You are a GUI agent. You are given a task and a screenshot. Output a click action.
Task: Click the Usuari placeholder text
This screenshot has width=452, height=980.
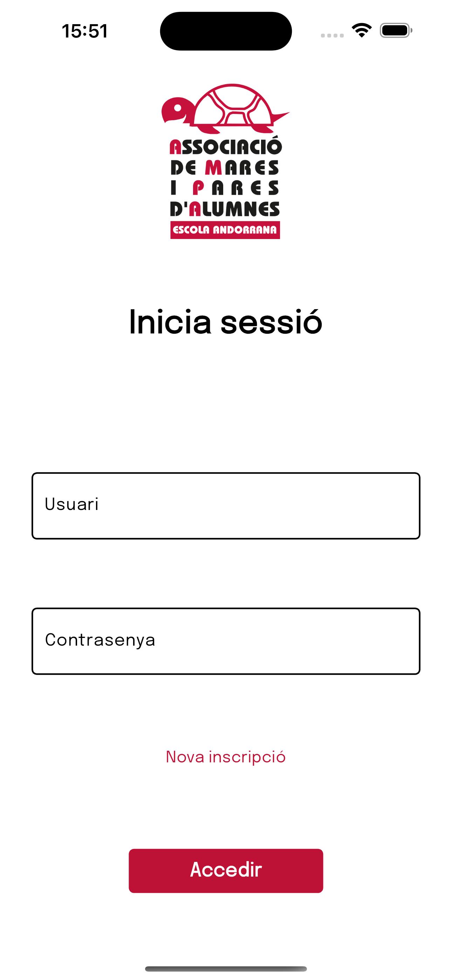click(71, 504)
